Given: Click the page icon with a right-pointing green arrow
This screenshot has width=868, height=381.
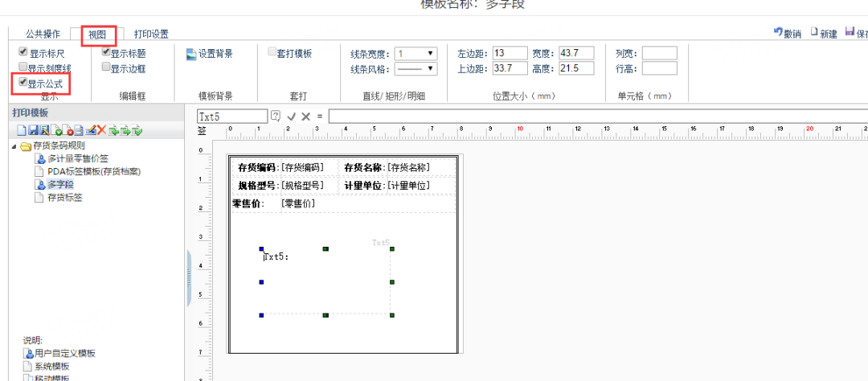Looking at the screenshot, I should [x=125, y=131].
